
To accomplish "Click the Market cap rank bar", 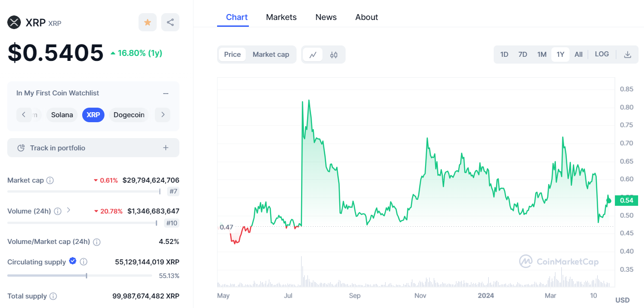I will [x=84, y=192].
